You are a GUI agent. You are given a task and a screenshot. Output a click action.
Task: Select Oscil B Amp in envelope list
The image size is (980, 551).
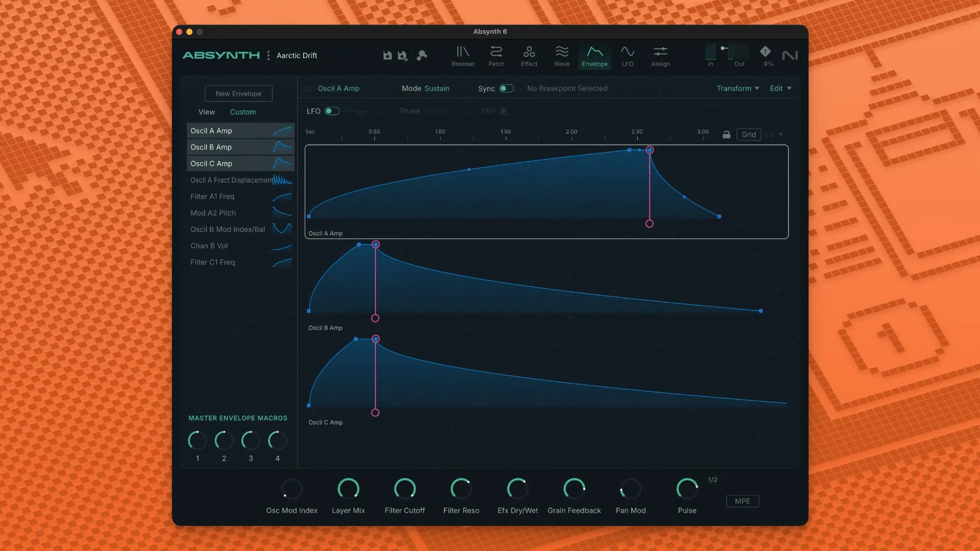point(240,147)
